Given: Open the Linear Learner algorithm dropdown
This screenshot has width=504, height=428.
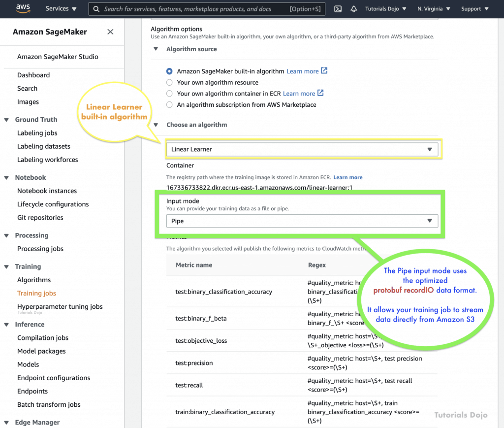Looking at the screenshot, I should point(302,149).
